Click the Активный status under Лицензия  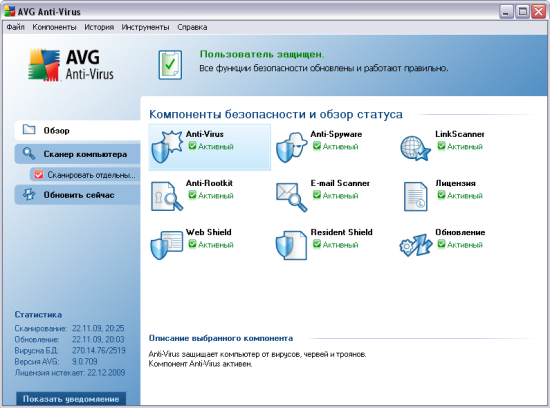[x=460, y=195]
